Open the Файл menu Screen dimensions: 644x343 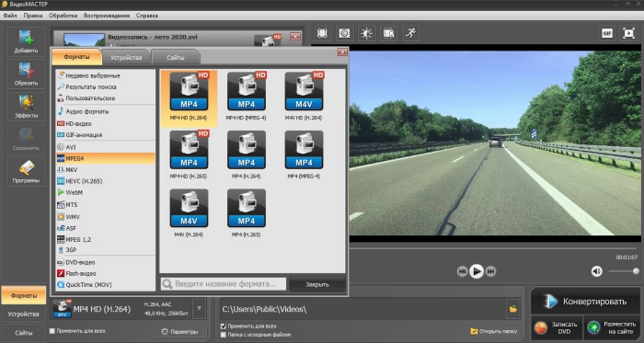coord(10,16)
